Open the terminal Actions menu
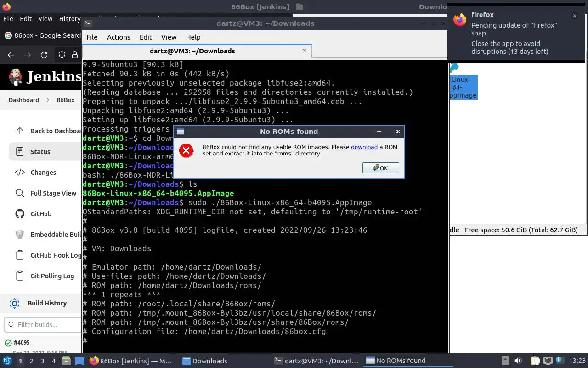 (x=119, y=37)
